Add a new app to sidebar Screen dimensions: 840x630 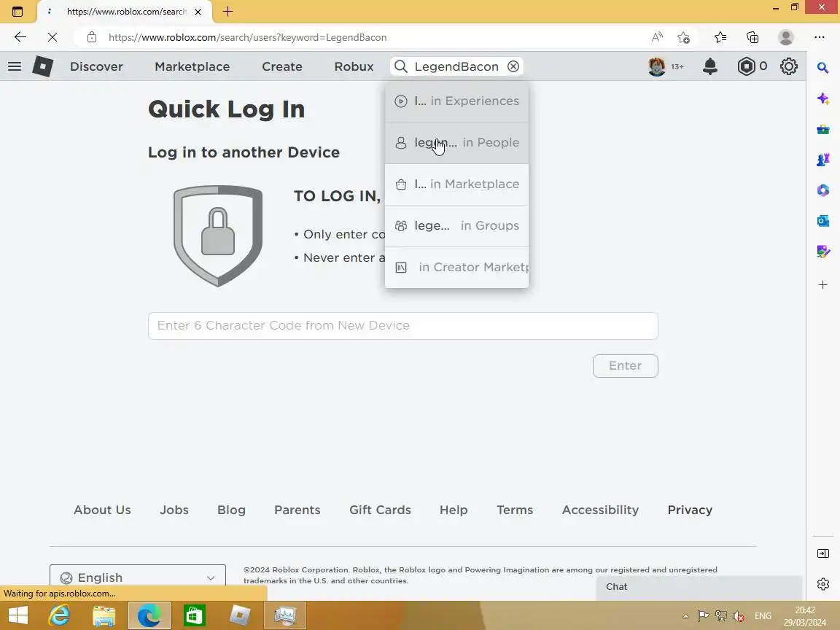pos(823,285)
